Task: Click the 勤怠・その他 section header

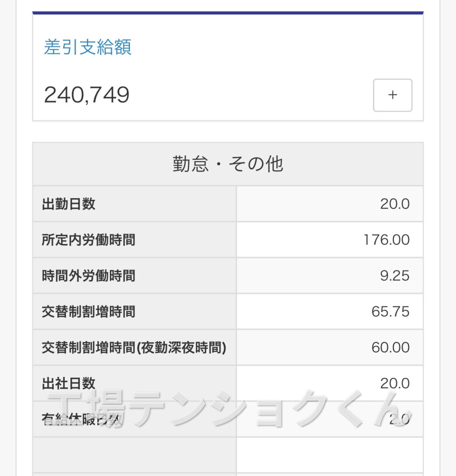Action: [228, 164]
